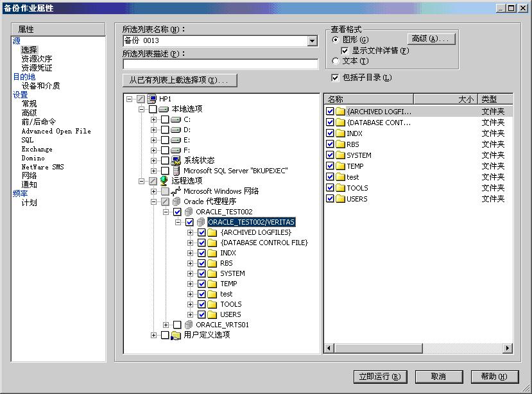The image size is (532, 394).
Task: Click the HP1 computer icon in tree
Action: click(152, 99)
